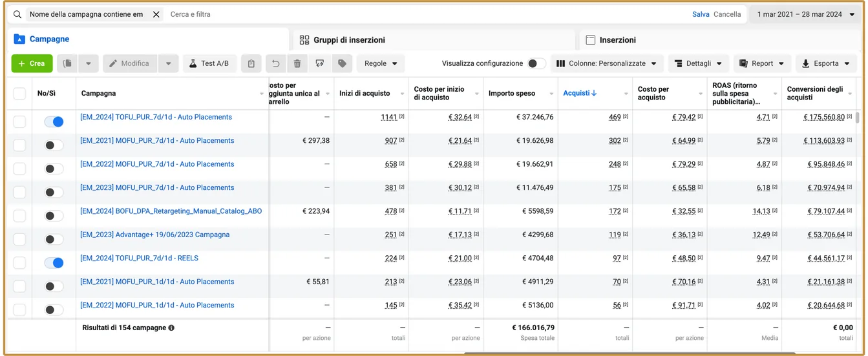
Task: Tick the checkbox for [EM_2024] TOFU_PUR_7d/1d - REELS
Action: coord(19,262)
